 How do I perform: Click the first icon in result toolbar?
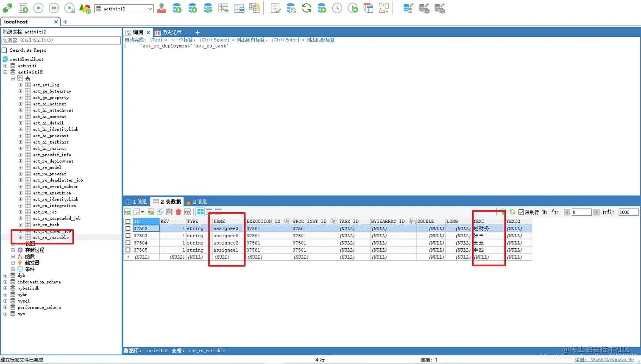click(x=128, y=212)
